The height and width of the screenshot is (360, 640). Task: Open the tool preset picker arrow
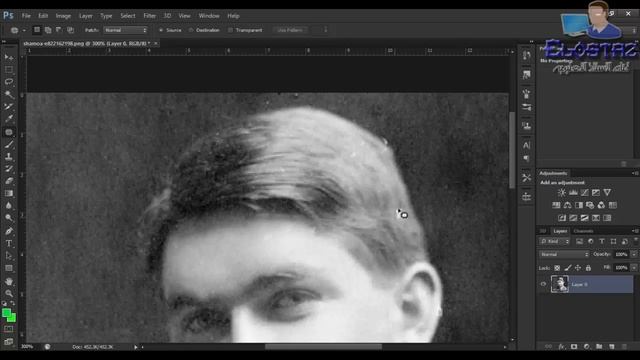(24, 30)
